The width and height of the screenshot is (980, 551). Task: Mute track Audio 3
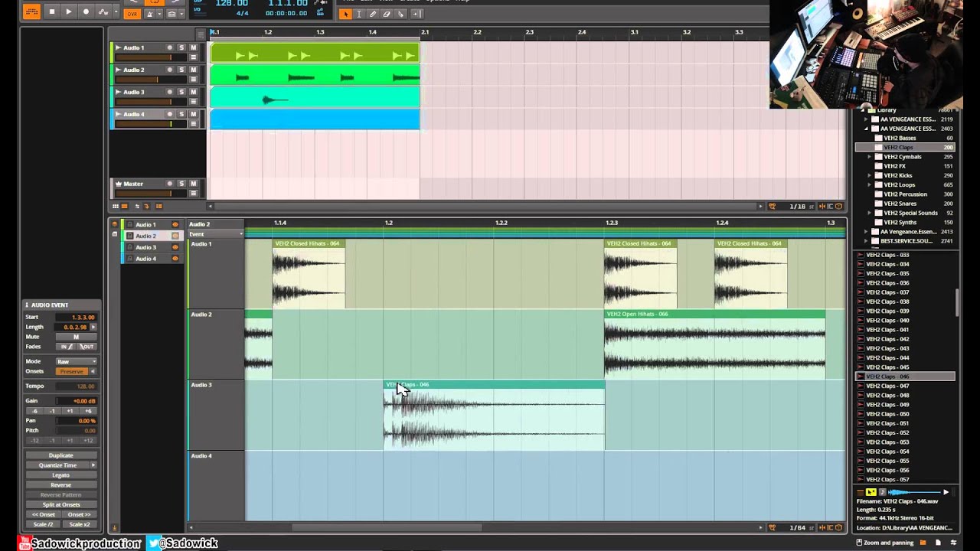tap(193, 92)
